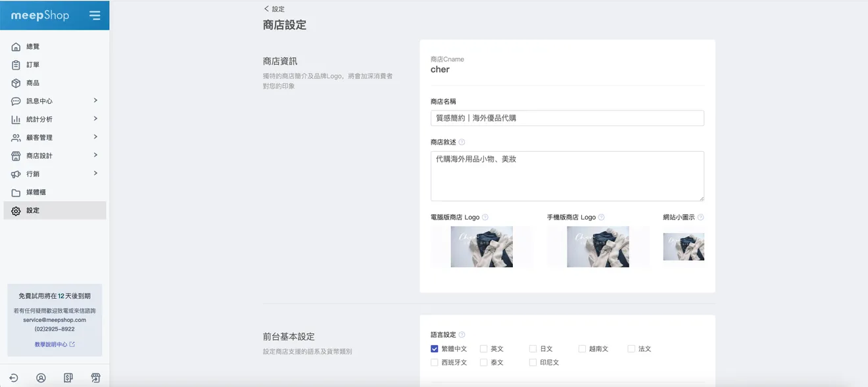Viewport: 868px width, 387px height.
Task: Click the service@meepshop.com email address
Action: [x=55, y=320]
